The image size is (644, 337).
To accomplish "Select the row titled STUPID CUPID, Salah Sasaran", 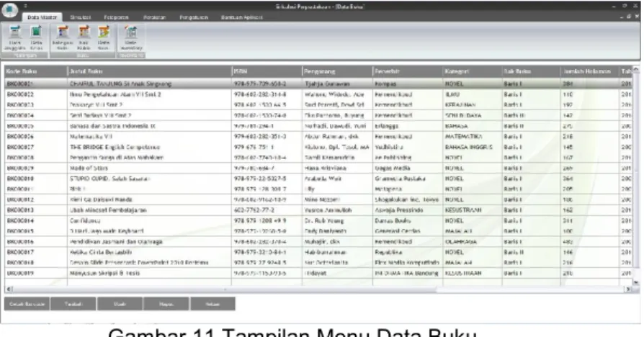I will pos(318,179).
